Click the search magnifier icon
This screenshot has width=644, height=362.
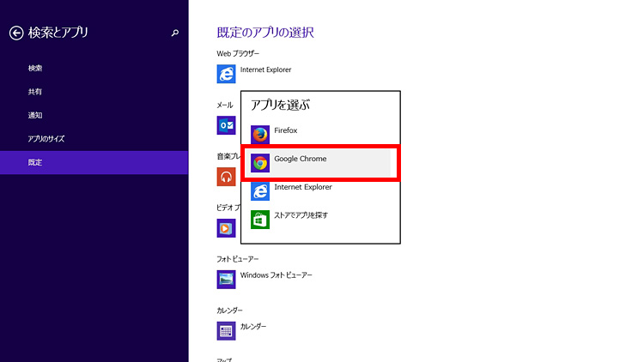(x=175, y=33)
